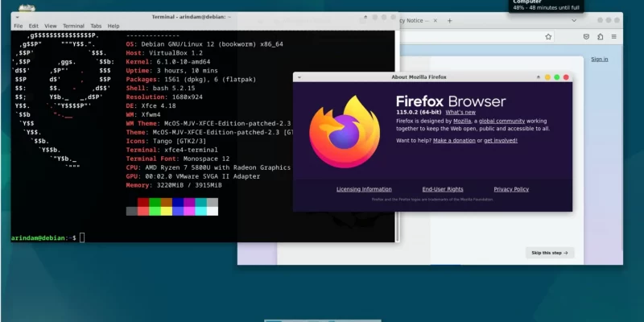Open the File menu in Terminal
The image size is (644, 322).
[18, 26]
